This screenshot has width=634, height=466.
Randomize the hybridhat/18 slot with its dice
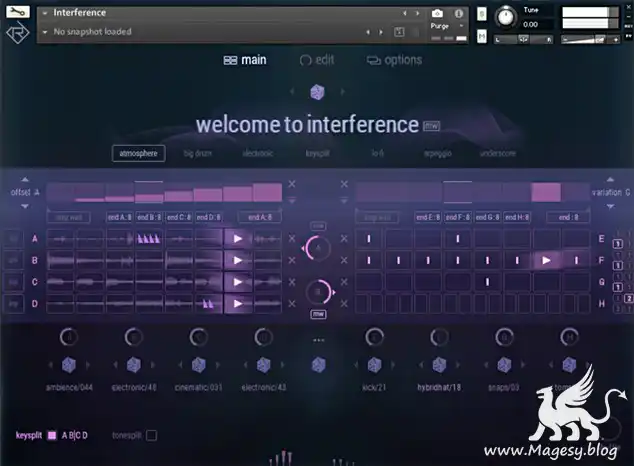coord(439,365)
